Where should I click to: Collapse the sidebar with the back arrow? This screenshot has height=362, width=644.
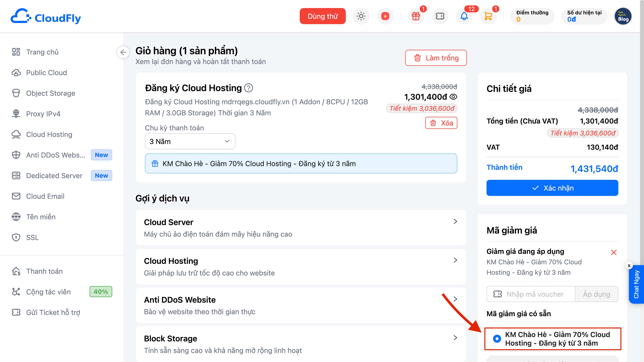click(123, 52)
